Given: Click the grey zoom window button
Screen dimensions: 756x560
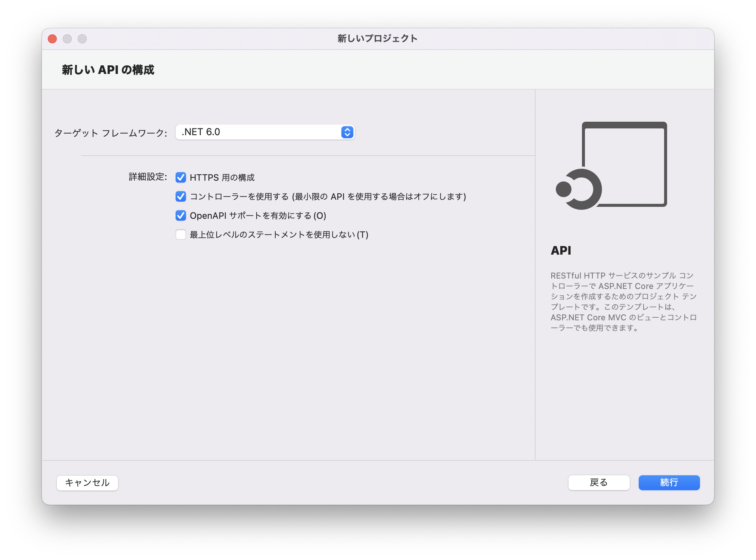Looking at the screenshot, I should click(x=82, y=39).
